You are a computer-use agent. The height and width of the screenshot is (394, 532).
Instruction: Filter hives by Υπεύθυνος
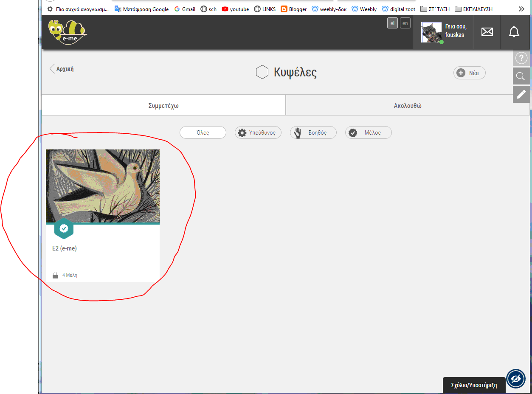point(258,132)
